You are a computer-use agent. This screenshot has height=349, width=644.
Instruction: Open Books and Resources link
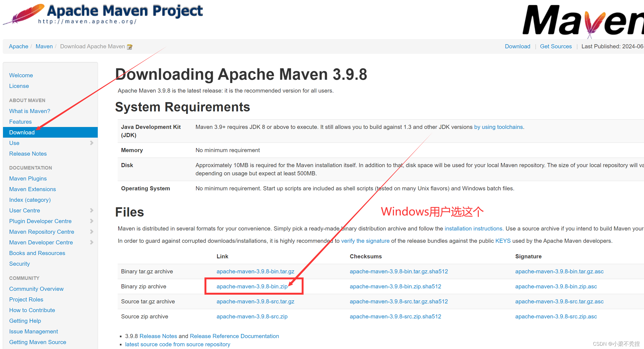37,253
